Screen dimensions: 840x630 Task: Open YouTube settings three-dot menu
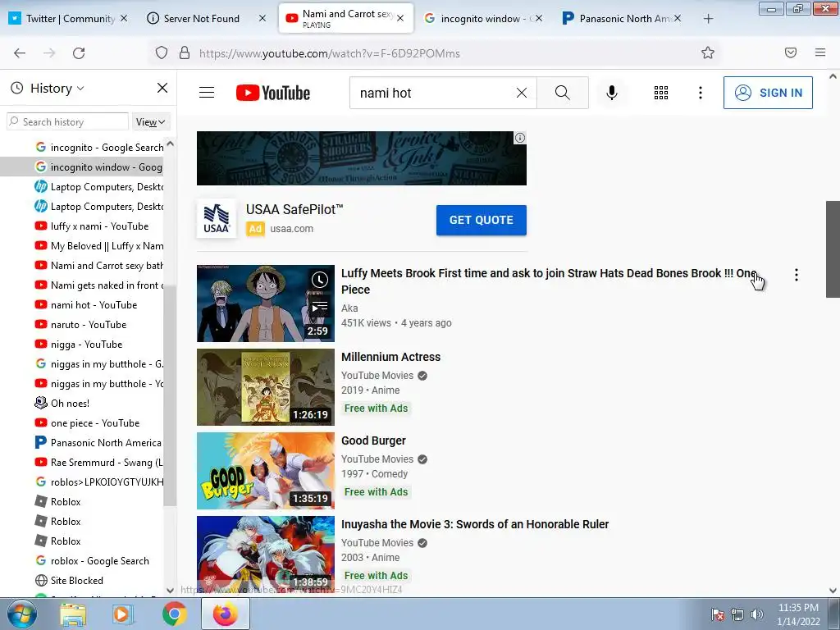point(701,93)
